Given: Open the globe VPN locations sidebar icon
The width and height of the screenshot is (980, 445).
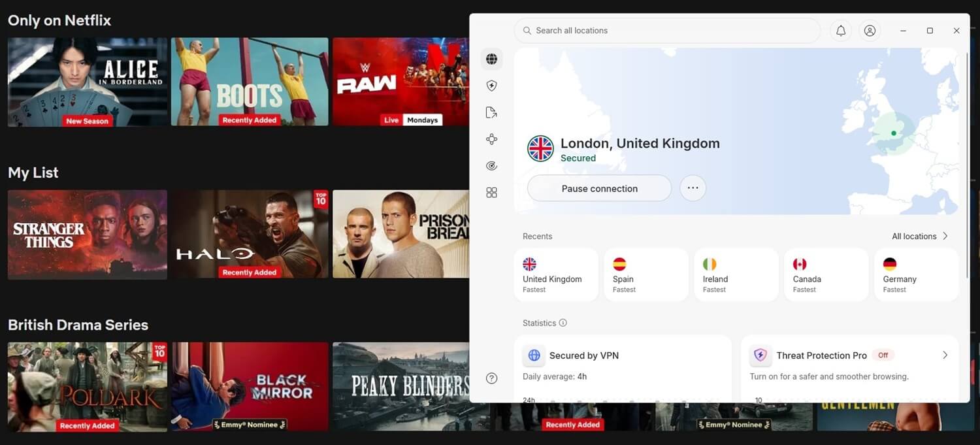Looking at the screenshot, I should pos(491,59).
